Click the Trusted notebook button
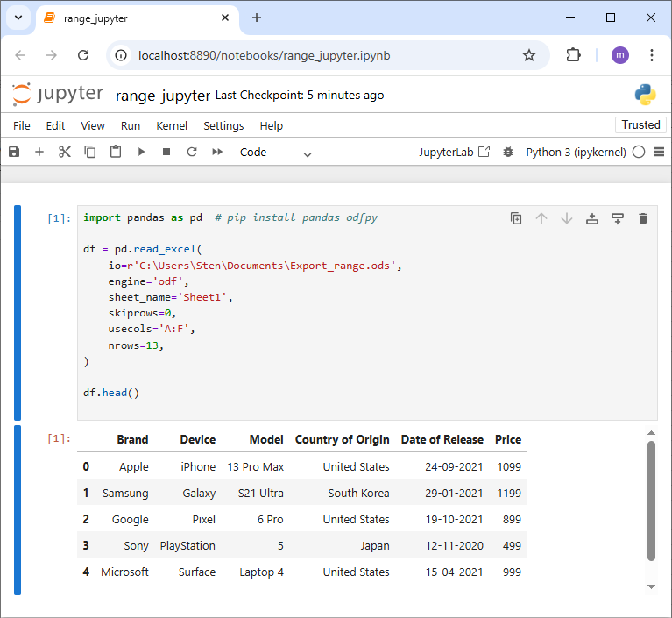Image resolution: width=672 pixels, height=618 pixels. [640, 124]
